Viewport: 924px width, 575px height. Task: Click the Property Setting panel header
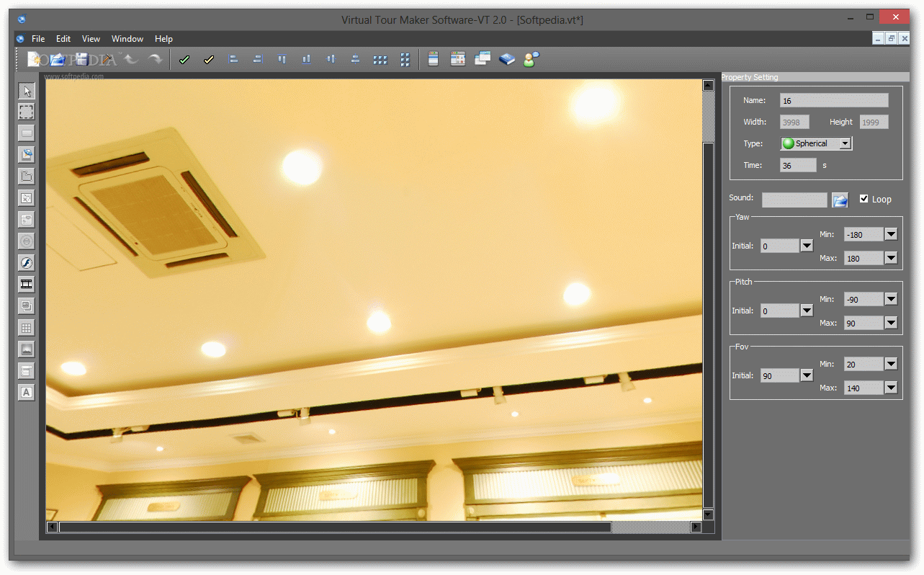pos(815,77)
